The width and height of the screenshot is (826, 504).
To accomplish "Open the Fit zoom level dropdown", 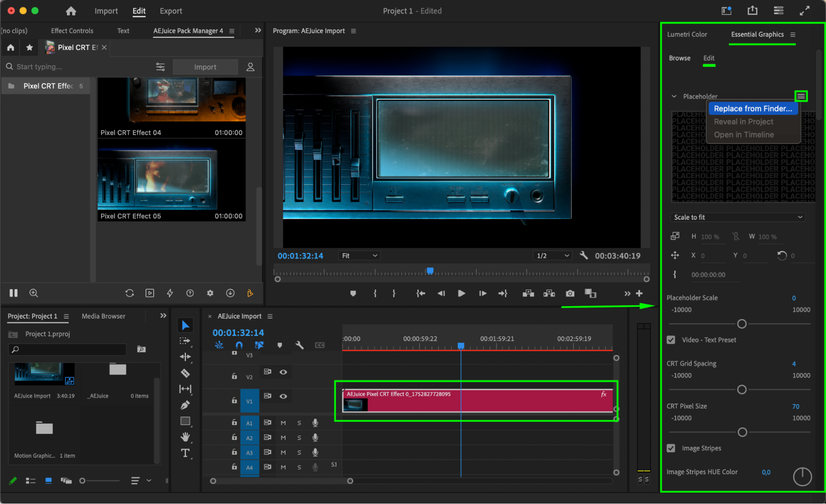I will click(358, 256).
